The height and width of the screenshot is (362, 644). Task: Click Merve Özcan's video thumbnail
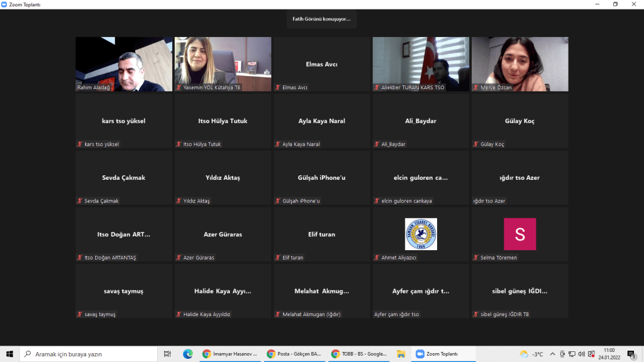click(519, 63)
